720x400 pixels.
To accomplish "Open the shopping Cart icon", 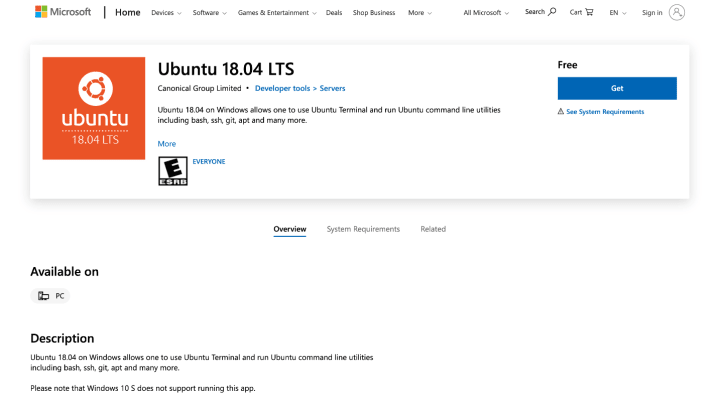I will 589,12.
